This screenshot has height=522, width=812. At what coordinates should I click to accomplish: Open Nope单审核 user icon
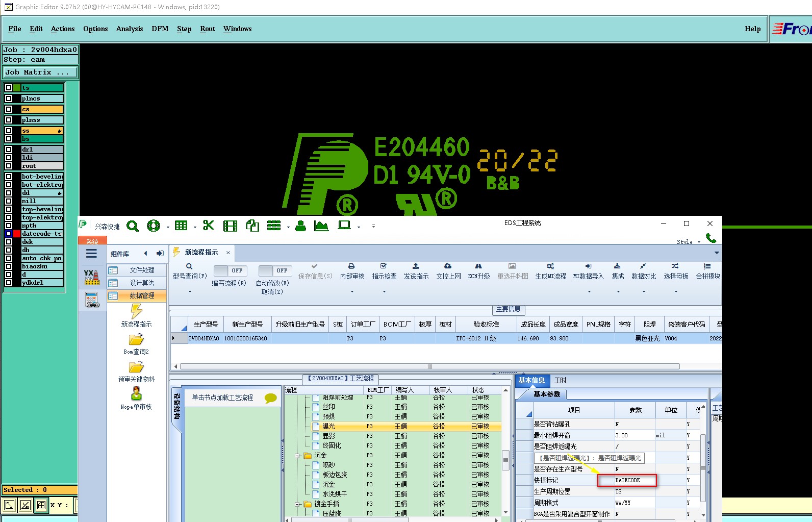click(136, 394)
